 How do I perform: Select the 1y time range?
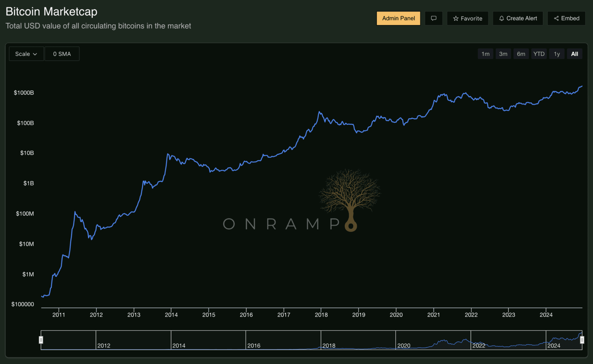pos(557,54)
